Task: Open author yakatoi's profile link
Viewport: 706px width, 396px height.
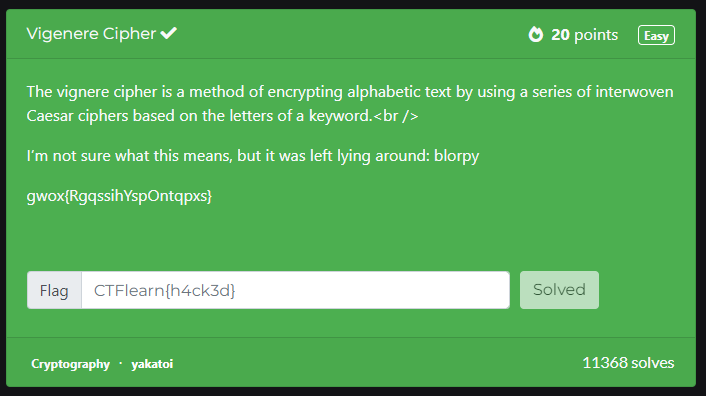Action: point(152,364)
